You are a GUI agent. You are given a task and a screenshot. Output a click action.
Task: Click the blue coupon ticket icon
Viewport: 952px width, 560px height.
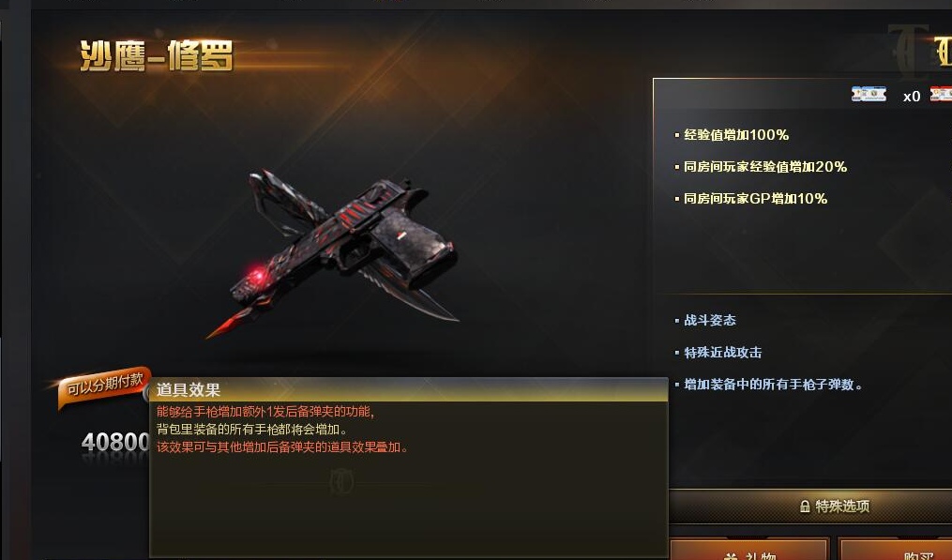tap(869, 94)
